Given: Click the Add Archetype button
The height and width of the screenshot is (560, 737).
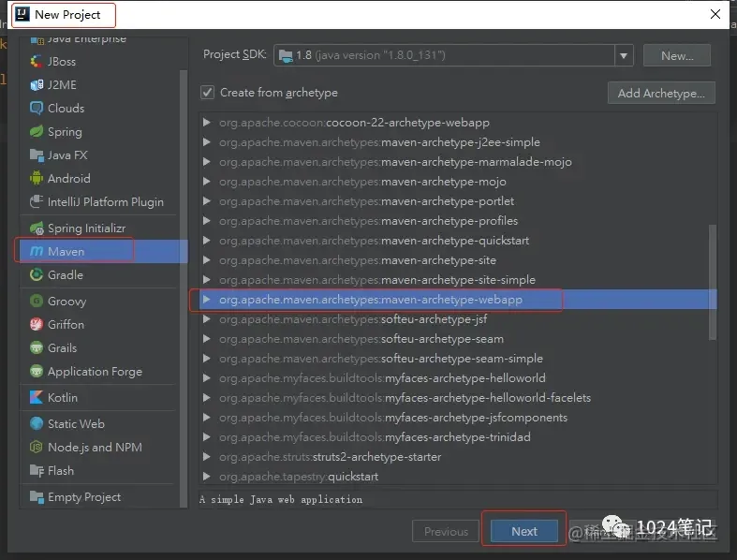Looking at the screenshot, I should 661,93.
